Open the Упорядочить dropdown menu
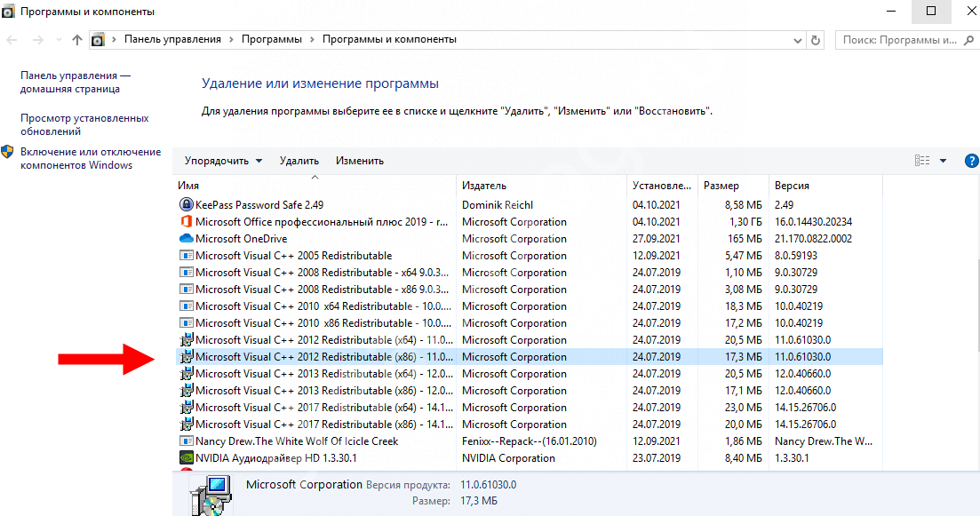The height and width of the screenshot is (516, 980). click(x=223, y=161)
